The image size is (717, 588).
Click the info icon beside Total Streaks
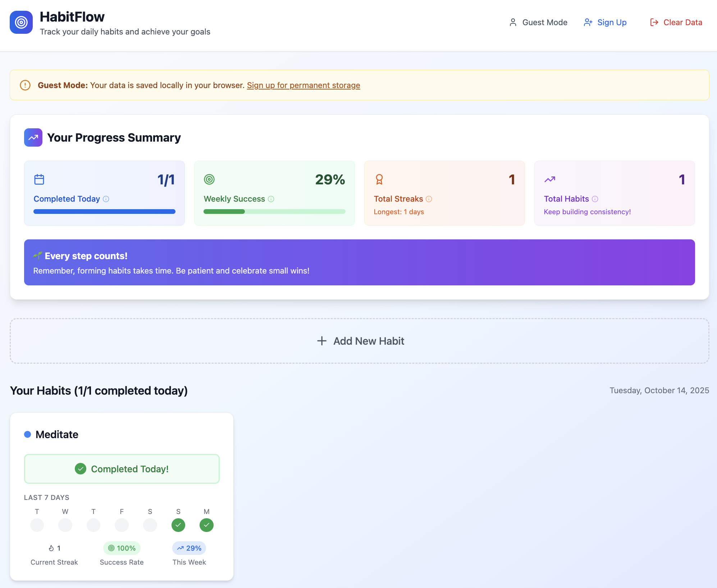coord(429,199)
